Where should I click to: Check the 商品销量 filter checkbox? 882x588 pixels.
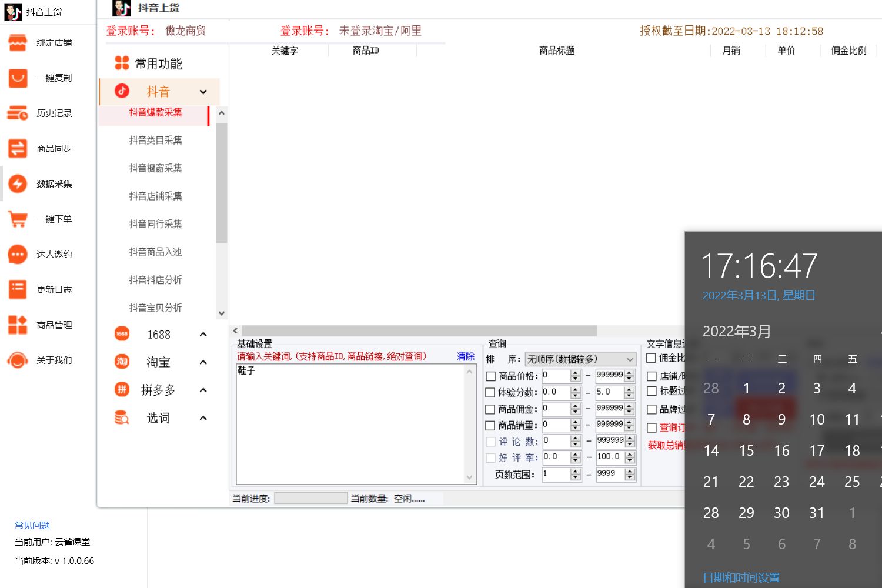pyautogui.click(x=490, y=426)
